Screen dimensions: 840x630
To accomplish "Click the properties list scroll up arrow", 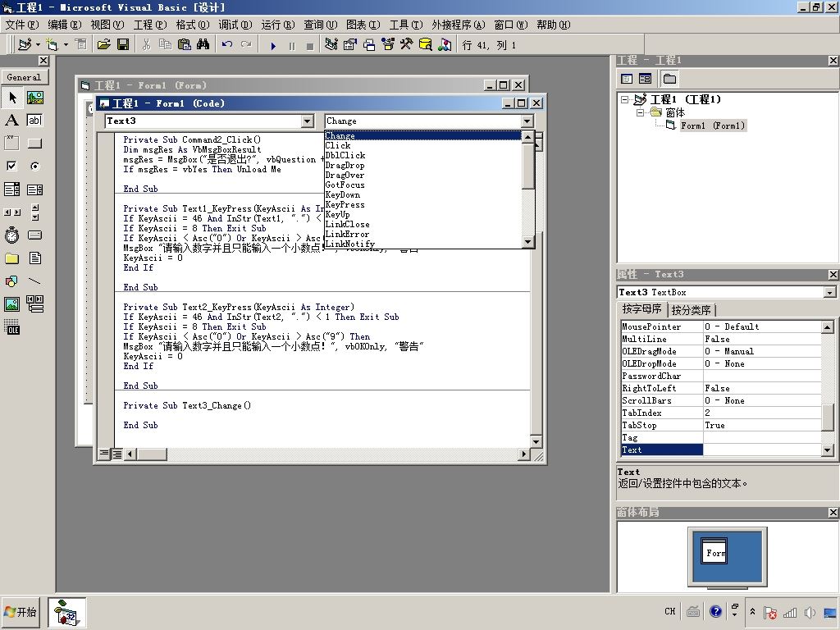I will pos(828,326).
